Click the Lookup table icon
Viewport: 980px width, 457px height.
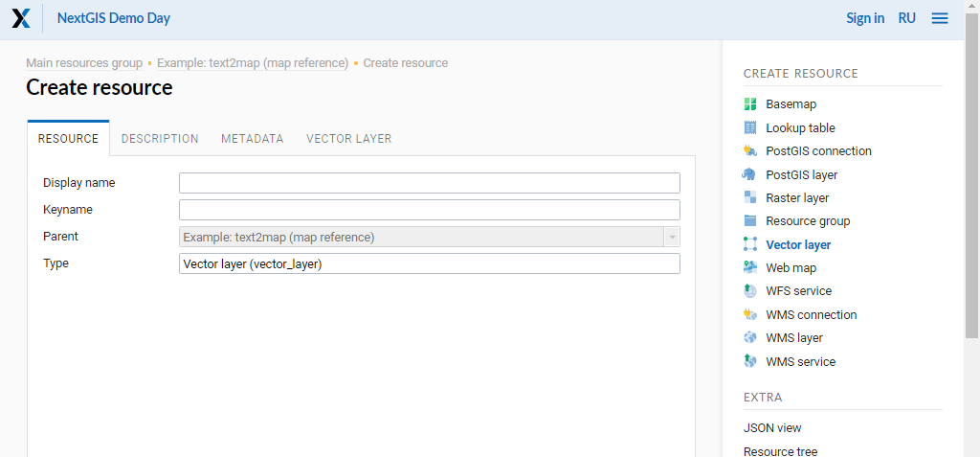tap(750, 127)
